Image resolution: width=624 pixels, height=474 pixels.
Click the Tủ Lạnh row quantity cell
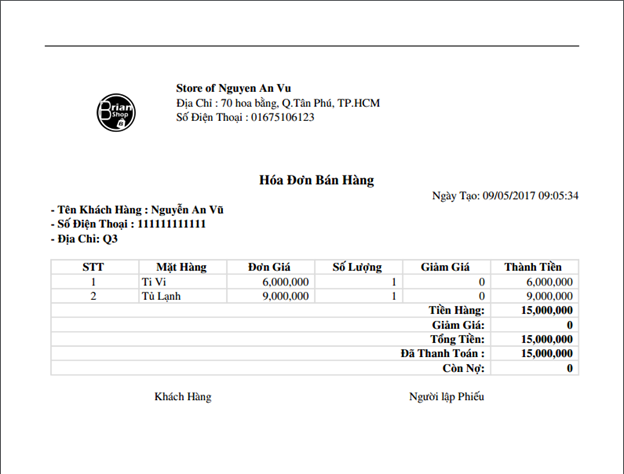(x=359, y=296)
